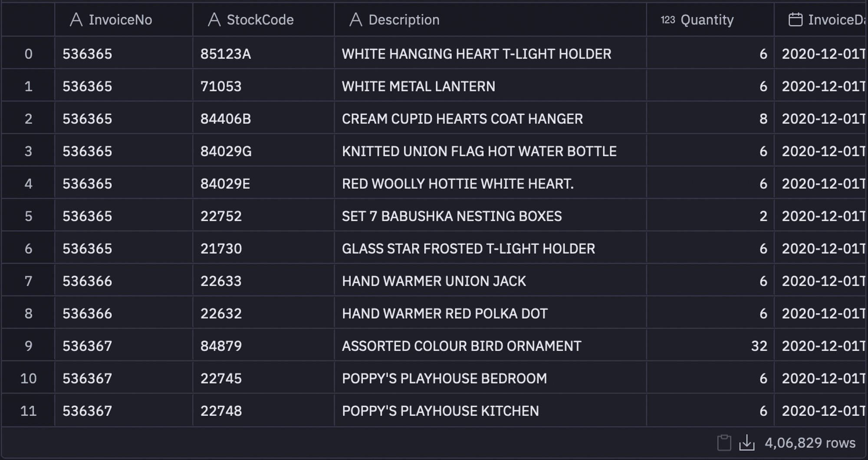Click the quantity 32 cell
Image resolution: width=868 pixels, height=460 pixels.
click(710, 346)
